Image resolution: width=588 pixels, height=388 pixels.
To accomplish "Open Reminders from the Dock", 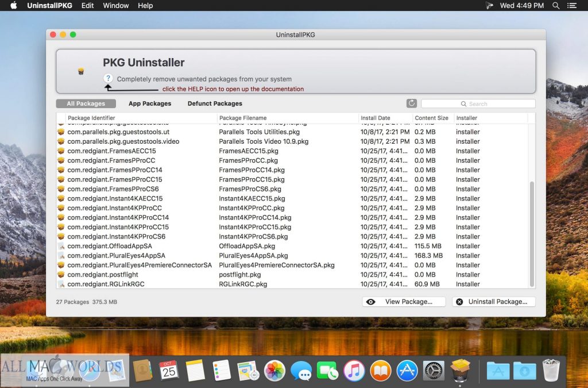I will coord(221,371).
